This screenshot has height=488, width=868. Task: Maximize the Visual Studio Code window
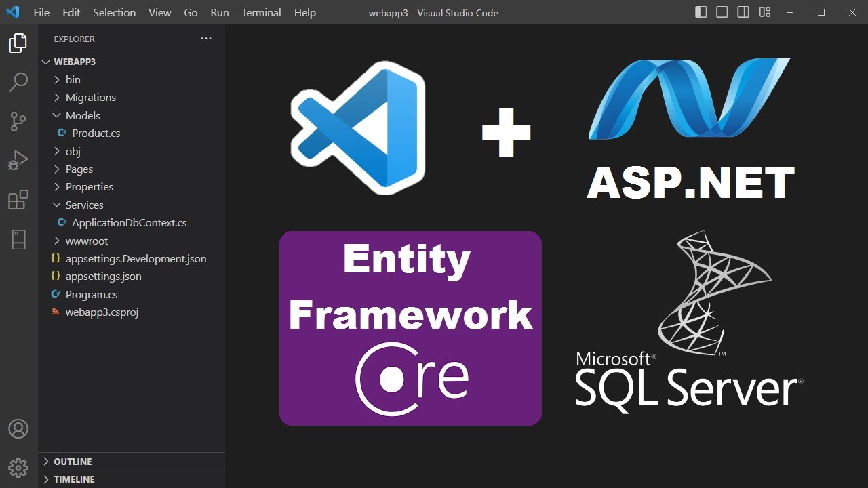pyautogui.click(x=821, y=12)
